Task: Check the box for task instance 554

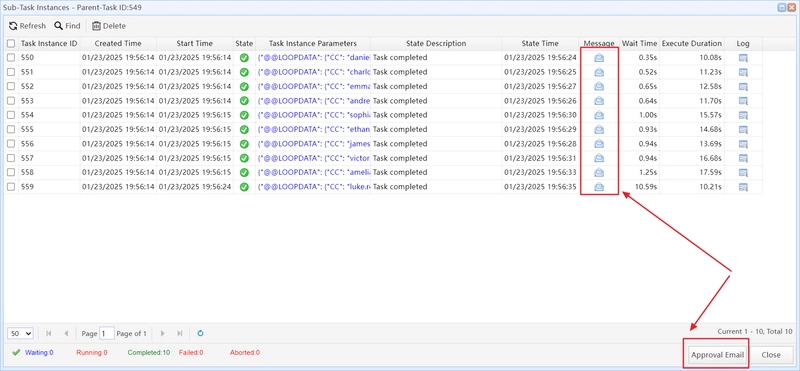Action: [11, 115]
